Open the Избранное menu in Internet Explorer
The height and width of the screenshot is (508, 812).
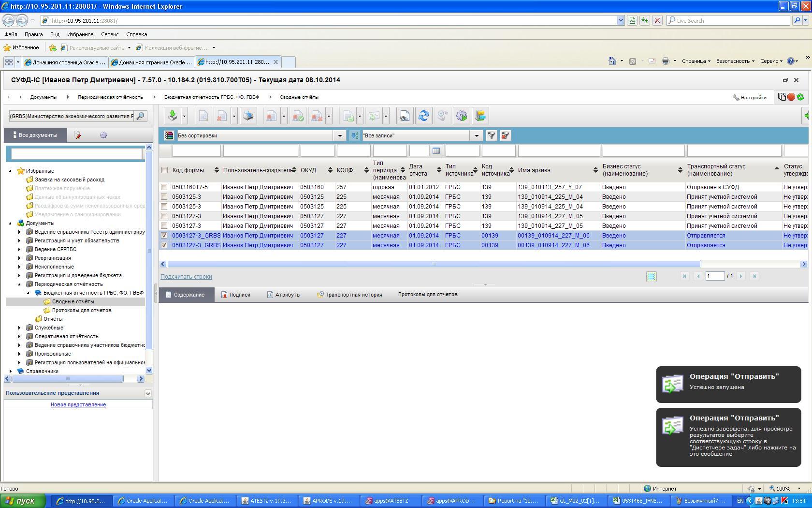coord(80,34)
